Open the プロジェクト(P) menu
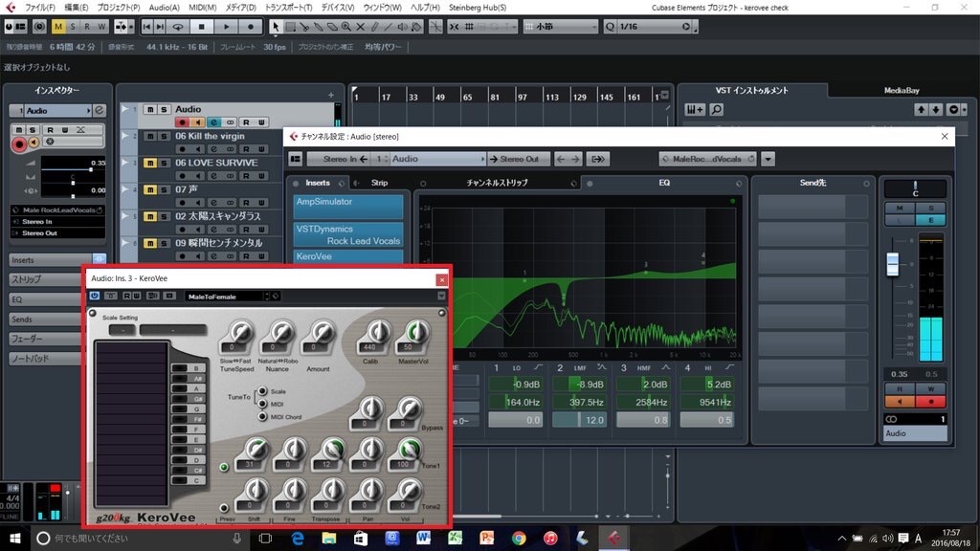Image resolution: width=980 pixels, height=551 pixels. (x=118, y=8)
